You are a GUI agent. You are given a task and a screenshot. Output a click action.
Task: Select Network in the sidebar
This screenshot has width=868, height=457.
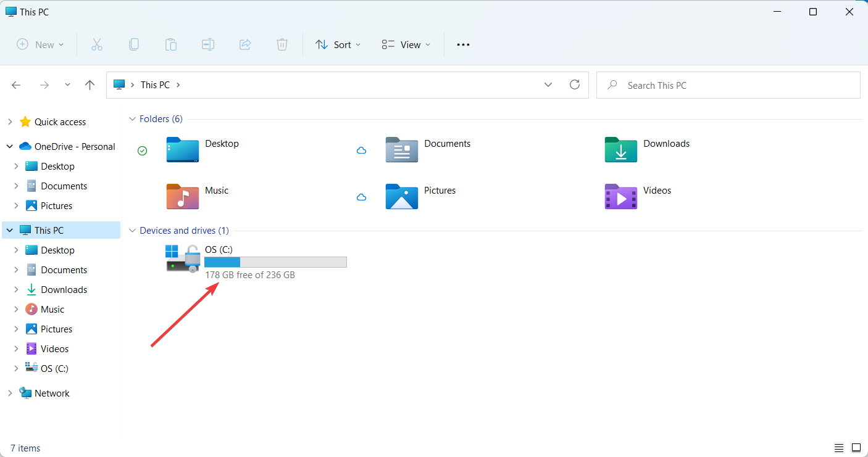point(52,393)
